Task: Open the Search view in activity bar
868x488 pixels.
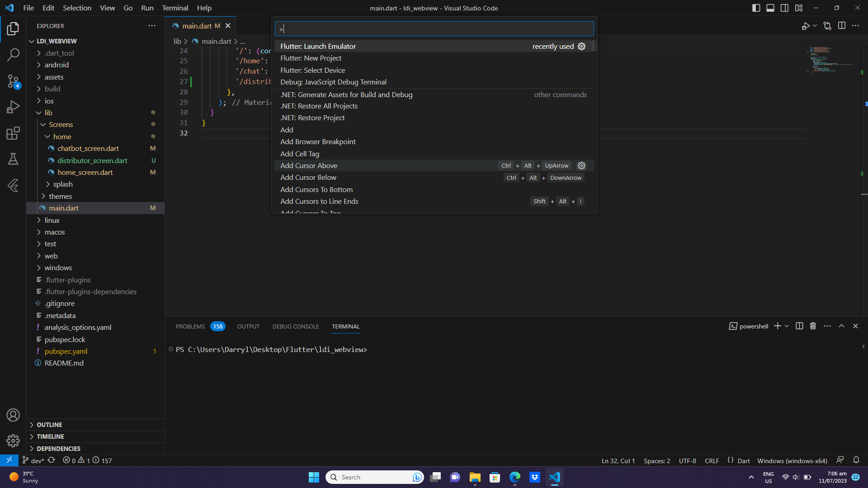Action: coord(13,55)
